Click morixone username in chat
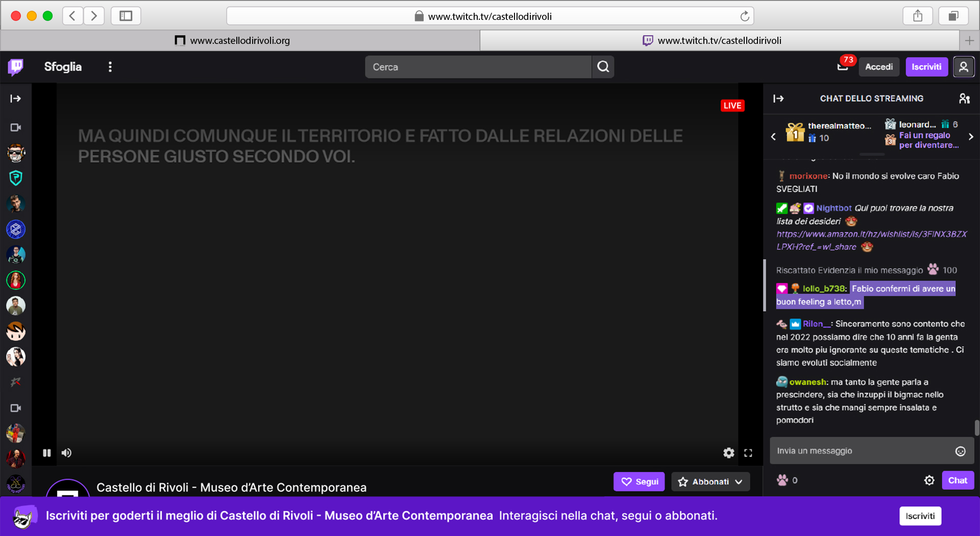Image resolution: width=980 pixels, height=536 pixels. (808, 176)
